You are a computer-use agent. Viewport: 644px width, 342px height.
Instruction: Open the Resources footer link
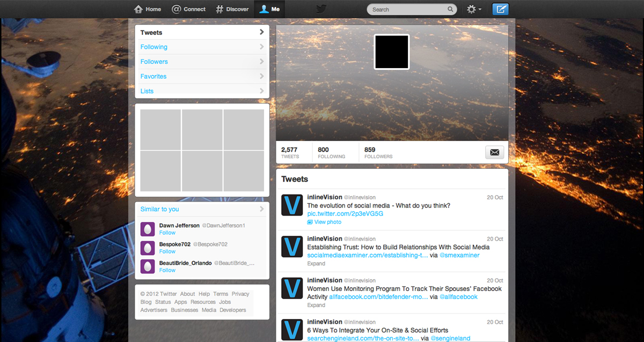[x=203, y=302]
